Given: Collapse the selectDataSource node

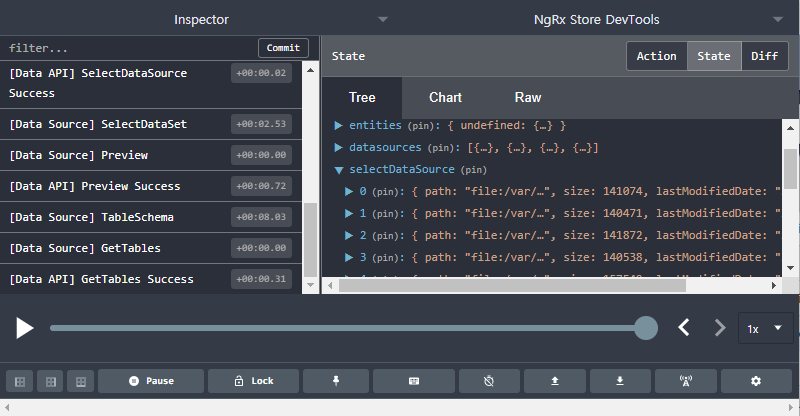Looking at the screenshot, I should pyautogui.click(x=338, y=170).
